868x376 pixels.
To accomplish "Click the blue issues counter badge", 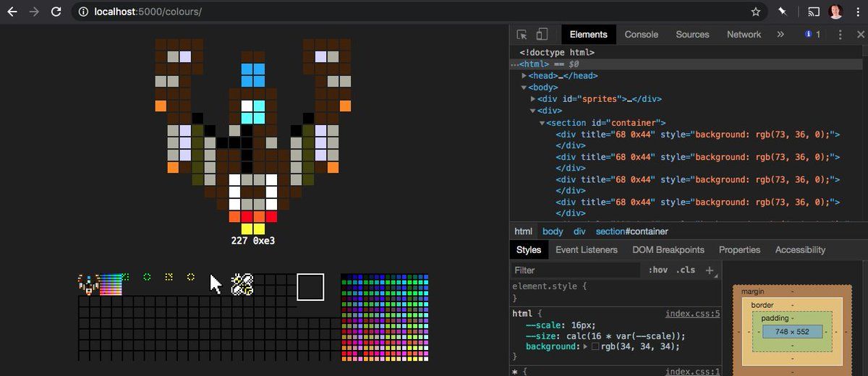I will (812, 34).
